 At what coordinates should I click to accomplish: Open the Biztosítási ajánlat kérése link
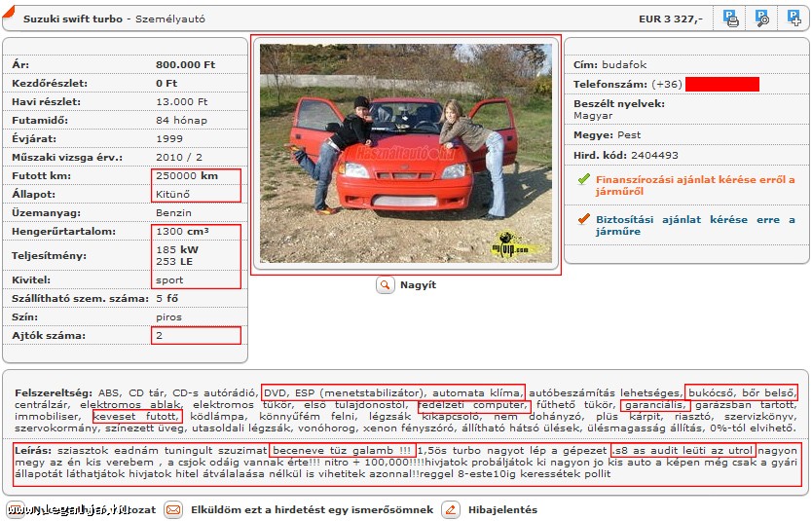[x=695, y=225]
